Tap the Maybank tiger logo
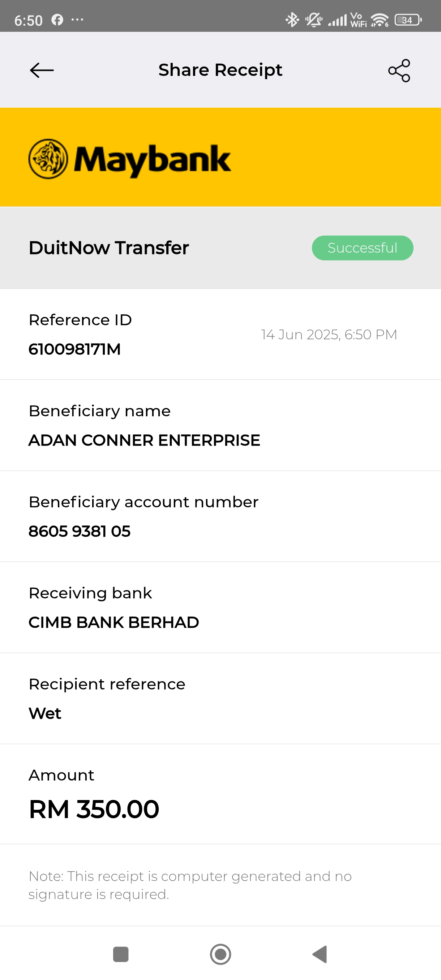 pyautogui.click(x=48, y=159)
